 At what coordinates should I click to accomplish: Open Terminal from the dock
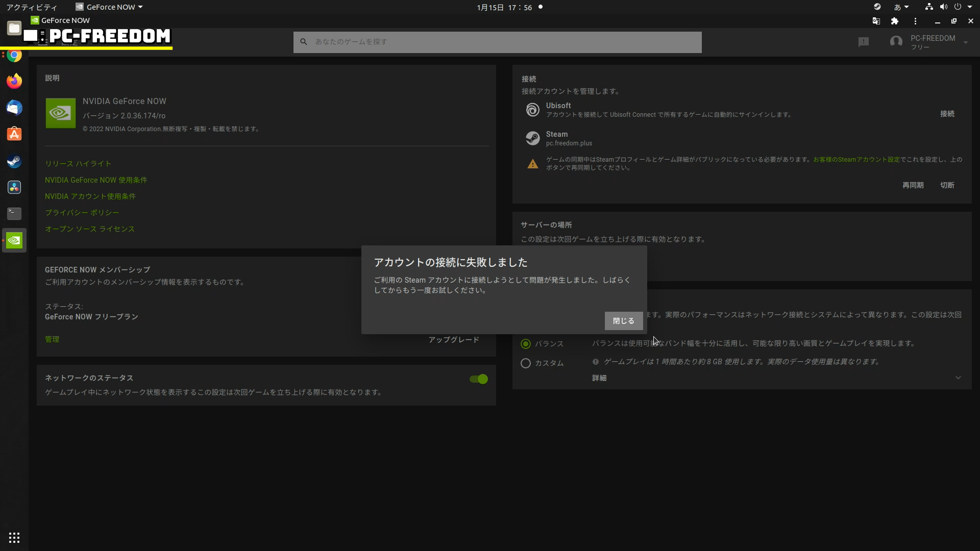coord(14,214)
